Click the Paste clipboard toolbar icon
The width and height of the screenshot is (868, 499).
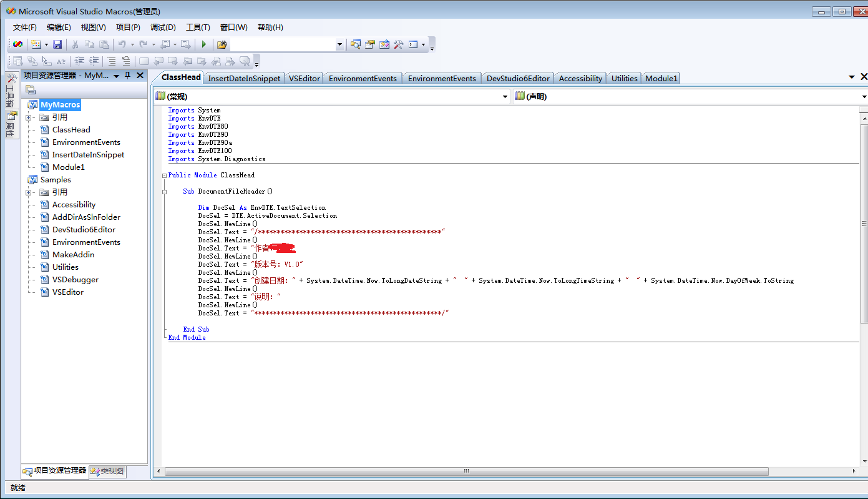click(104, 44)
